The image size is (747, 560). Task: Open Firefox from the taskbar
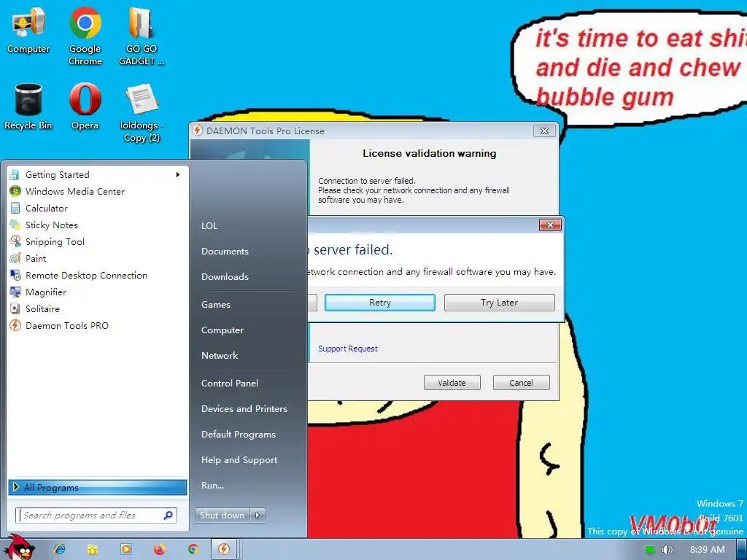pos(160,549)
